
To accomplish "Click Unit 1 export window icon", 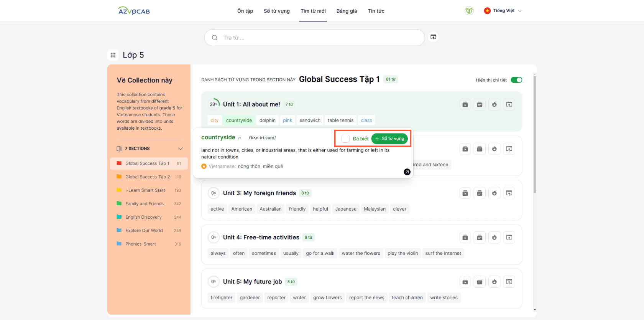I will pos(509,104).
